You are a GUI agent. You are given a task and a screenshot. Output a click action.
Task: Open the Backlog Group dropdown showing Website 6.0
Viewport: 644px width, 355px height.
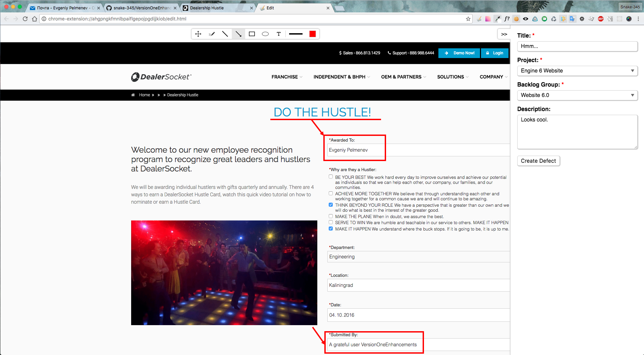pyautogui.click(x=577, y=95)
